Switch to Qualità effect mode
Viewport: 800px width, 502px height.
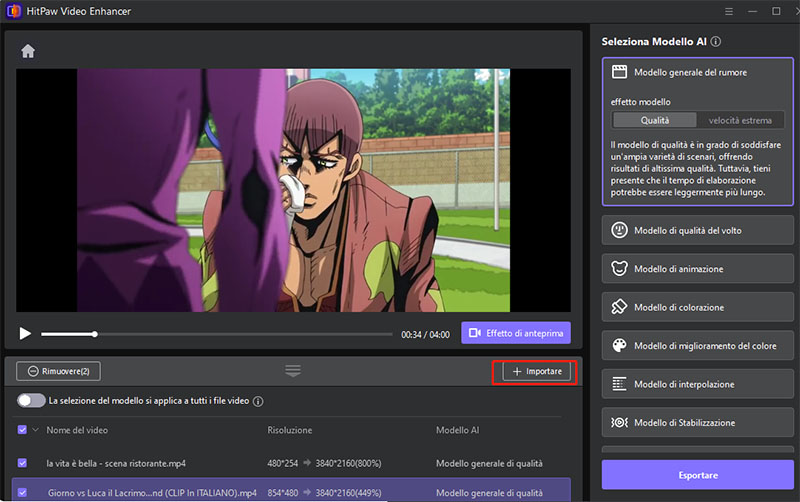pyautogui.click(x=655, y=120)
